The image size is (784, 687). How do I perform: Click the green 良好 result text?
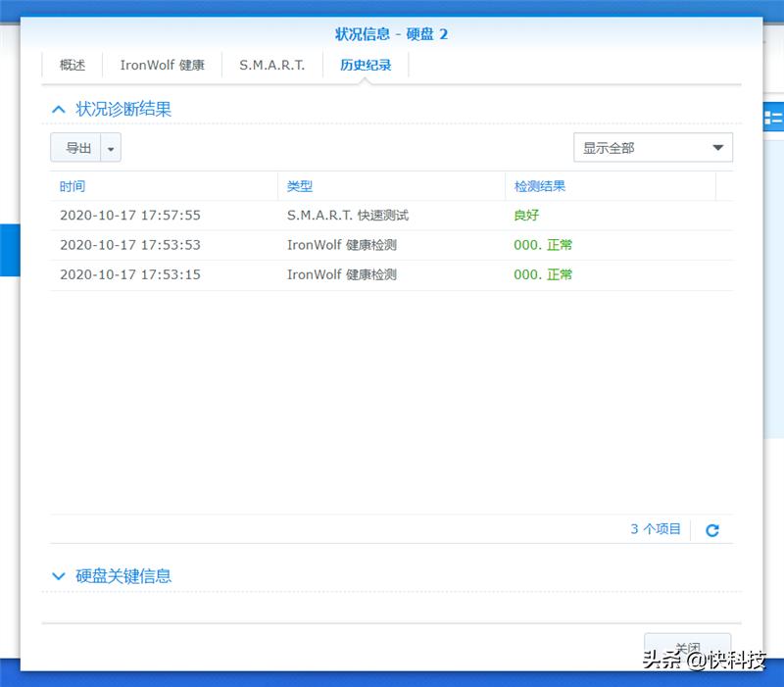pos(525,215)
